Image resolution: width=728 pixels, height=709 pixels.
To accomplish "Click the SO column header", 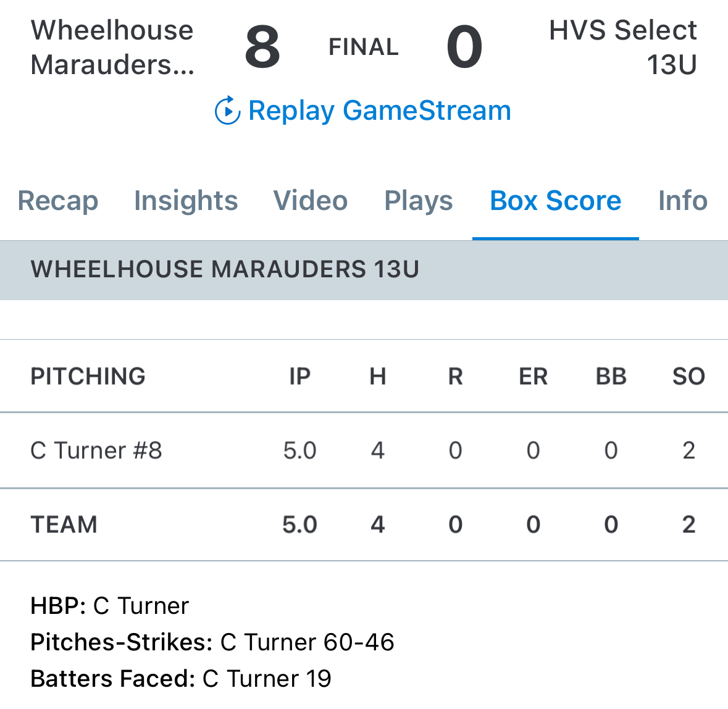I will point(688,376).
